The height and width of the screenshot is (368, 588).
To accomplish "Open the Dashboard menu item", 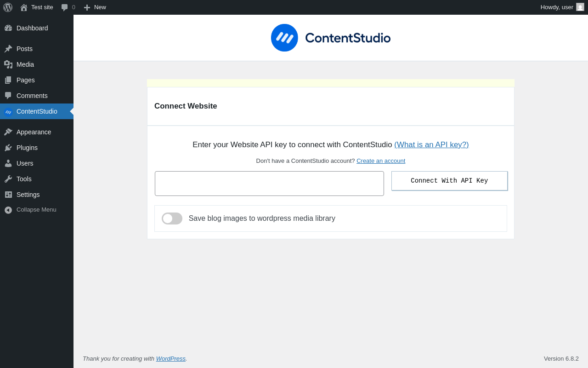I will pos(37,28).
